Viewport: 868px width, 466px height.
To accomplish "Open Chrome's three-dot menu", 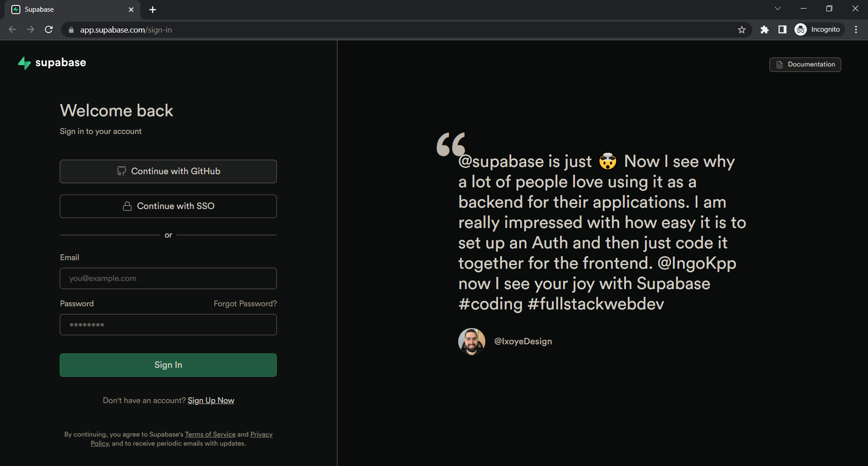I will pos(856,29).
